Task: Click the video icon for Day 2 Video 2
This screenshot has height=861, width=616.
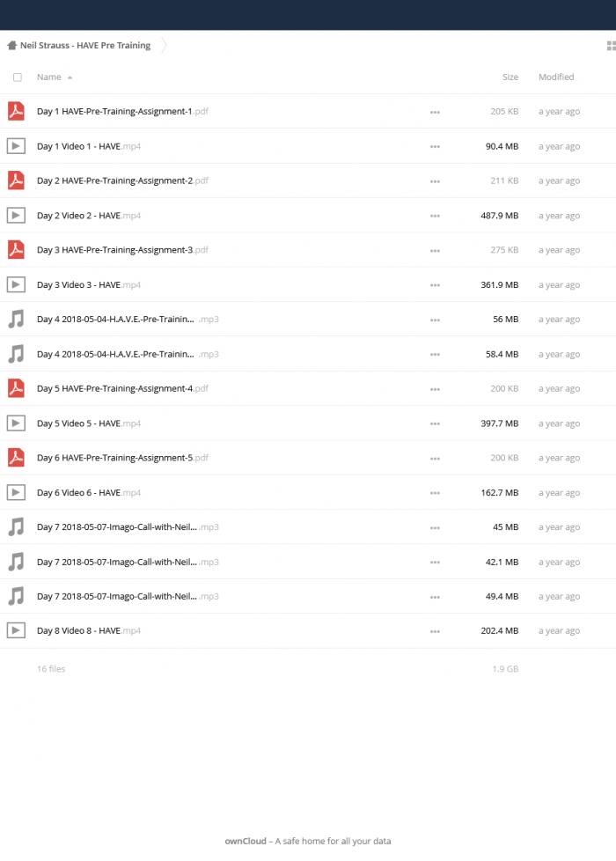Action: pyautogui.click(x=16, y=215)
